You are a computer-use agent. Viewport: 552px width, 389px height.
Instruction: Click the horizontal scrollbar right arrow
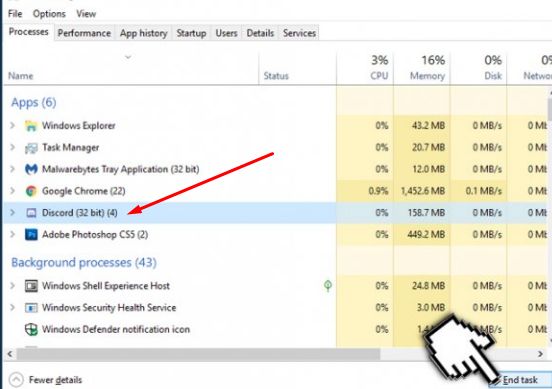tap(540, 354)
